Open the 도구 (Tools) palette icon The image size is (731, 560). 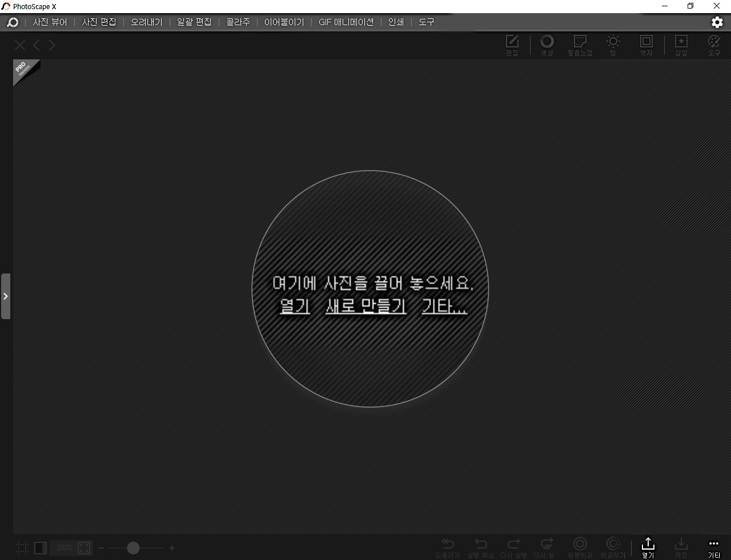coord(714,45)
